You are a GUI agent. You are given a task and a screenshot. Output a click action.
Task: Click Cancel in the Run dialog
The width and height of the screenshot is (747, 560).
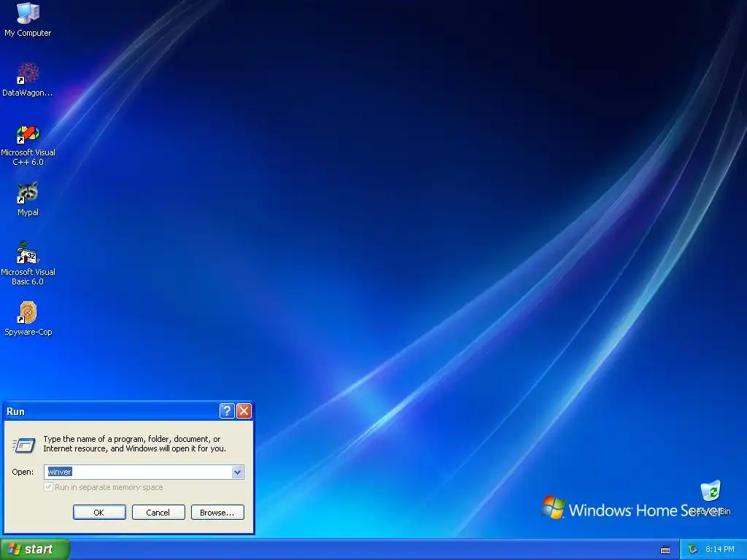pyautogui.click(x=158, y=513)
